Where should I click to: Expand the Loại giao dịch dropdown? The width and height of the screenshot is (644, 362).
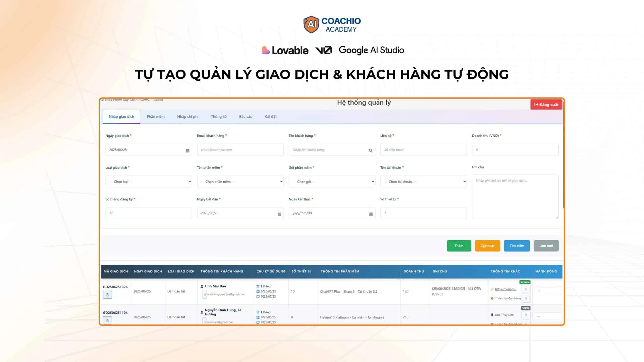[149, 182]
